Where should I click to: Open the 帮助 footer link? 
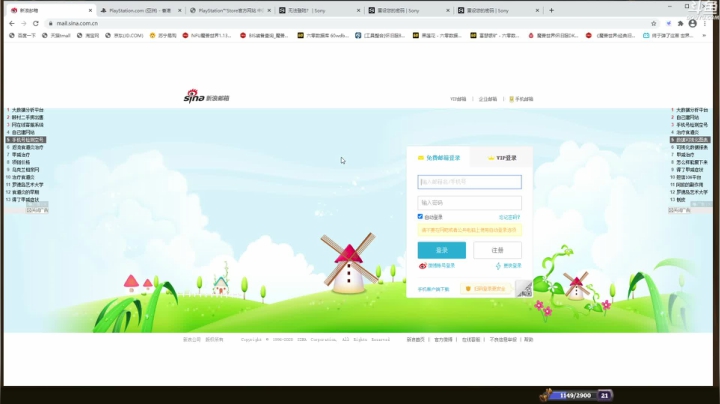[x=529, y=340]
